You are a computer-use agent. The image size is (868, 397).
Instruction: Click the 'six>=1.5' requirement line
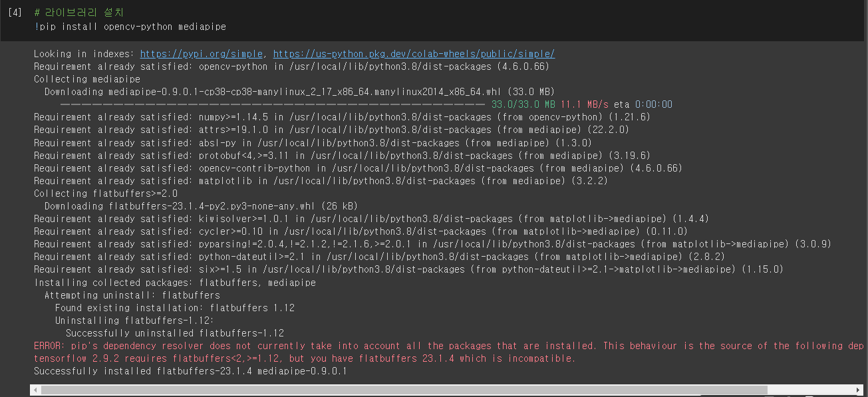click(x=408, y=269)
